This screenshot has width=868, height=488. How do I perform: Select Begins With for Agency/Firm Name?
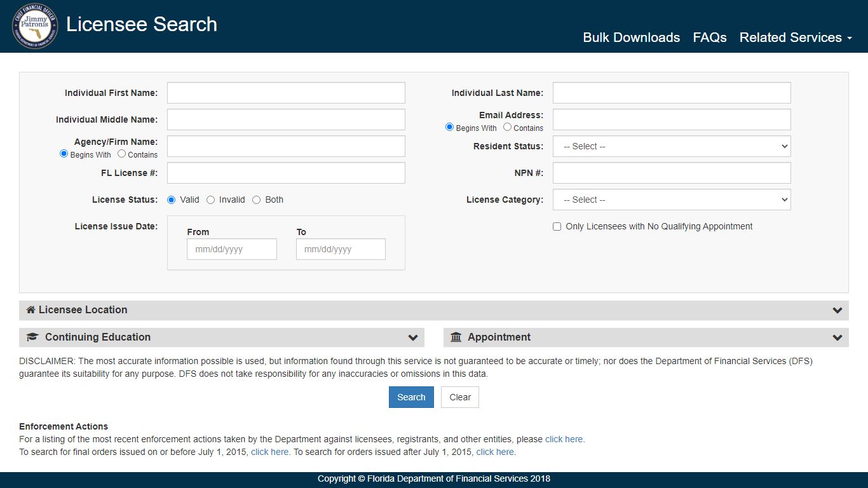(x=64, y=154)
